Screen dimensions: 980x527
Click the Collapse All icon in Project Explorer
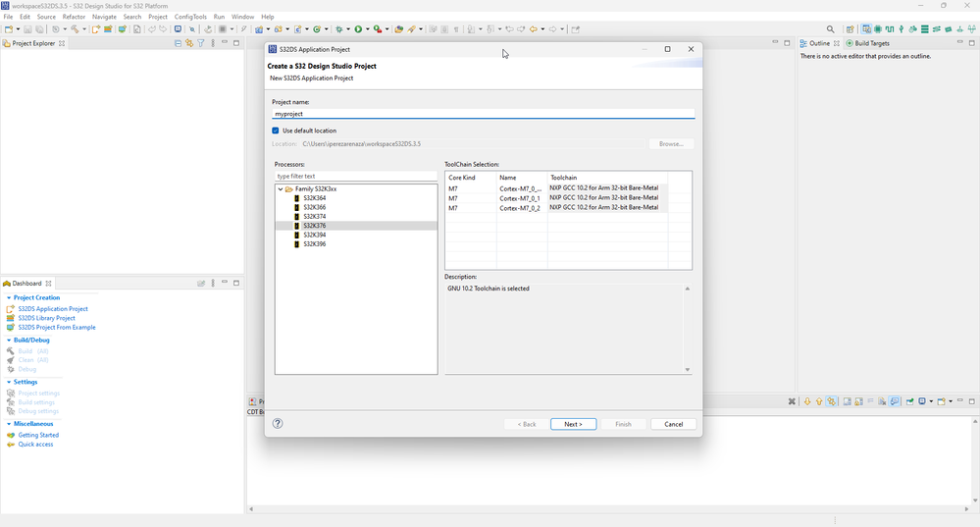[x=179, y=43]
